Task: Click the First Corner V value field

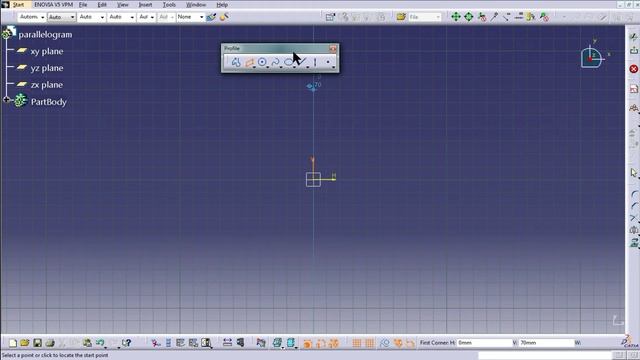Action: tap(547, 343)
